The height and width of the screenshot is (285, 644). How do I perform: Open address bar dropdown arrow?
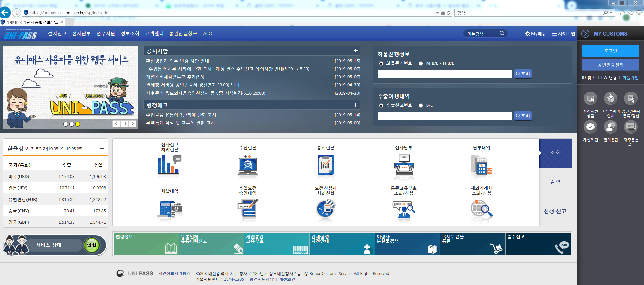437,13
